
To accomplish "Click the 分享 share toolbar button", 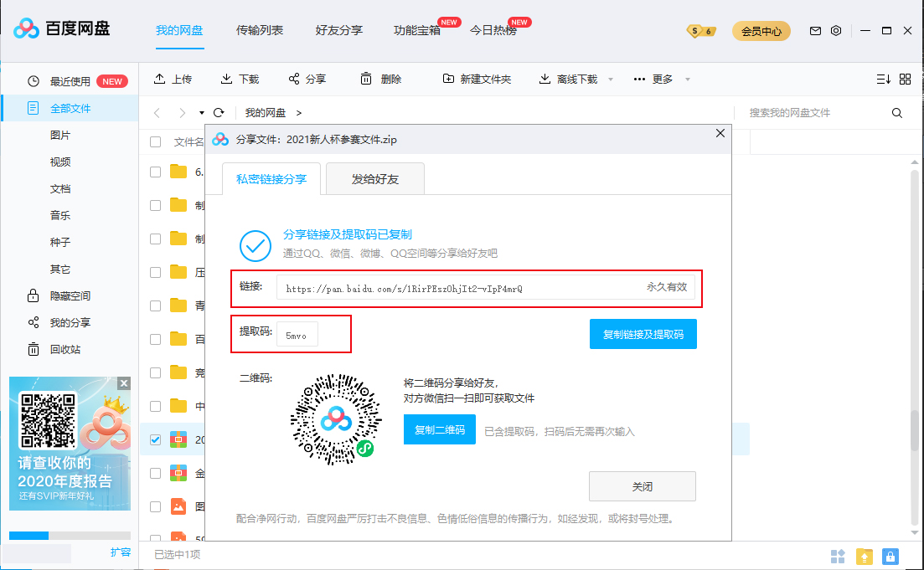I will pos(307,79).
